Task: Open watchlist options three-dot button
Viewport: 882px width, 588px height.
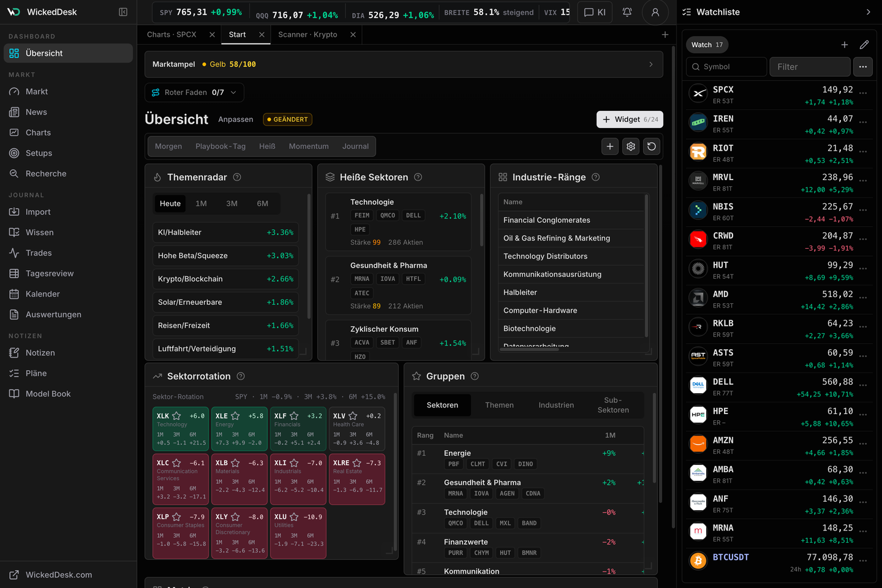Action: 863,67
